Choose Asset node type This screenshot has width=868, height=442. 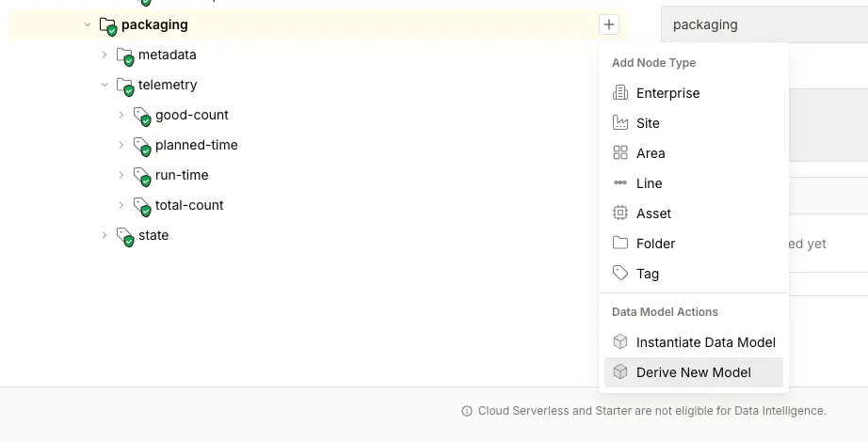(x=694, y=213)
